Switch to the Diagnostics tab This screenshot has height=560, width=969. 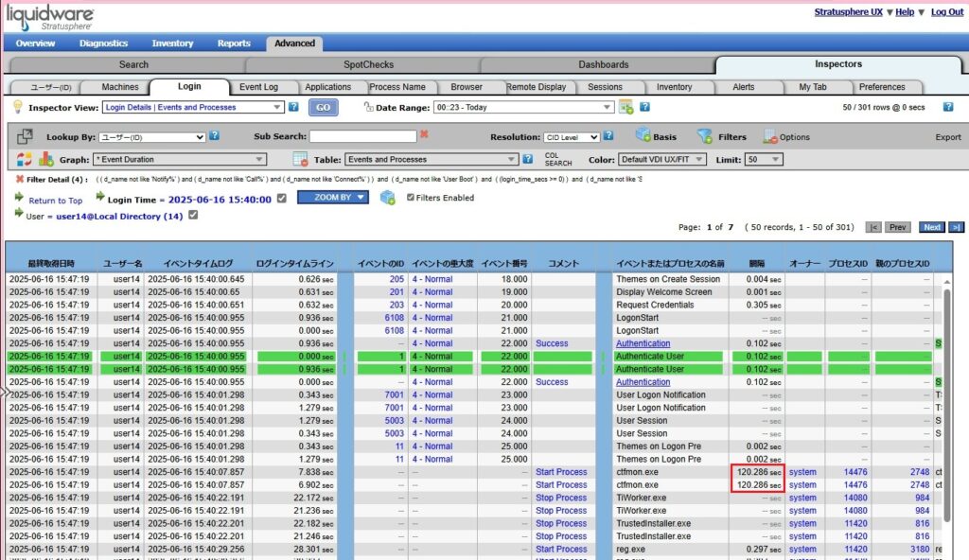point(103,44)
